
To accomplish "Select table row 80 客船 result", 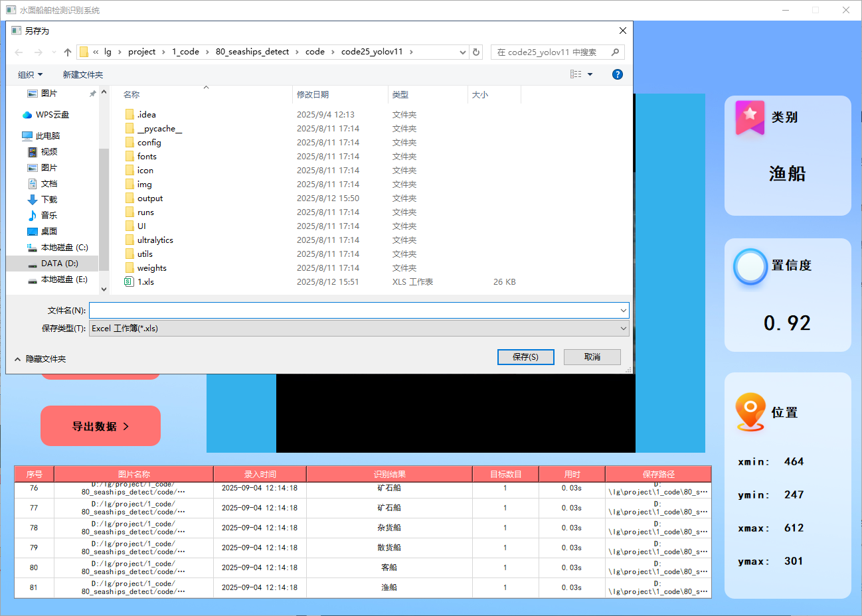I will point(389,568).
